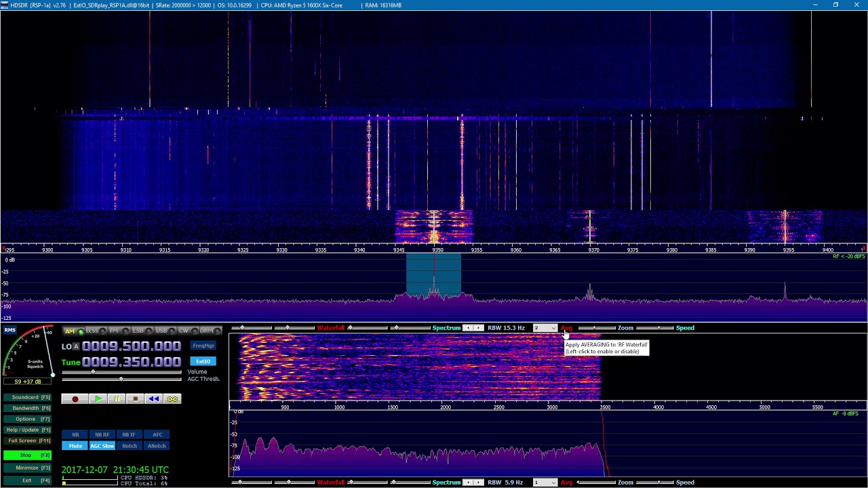Click the UTC date time readout
The height and width of the screenshot is (488, 868).
coord(115,470)
